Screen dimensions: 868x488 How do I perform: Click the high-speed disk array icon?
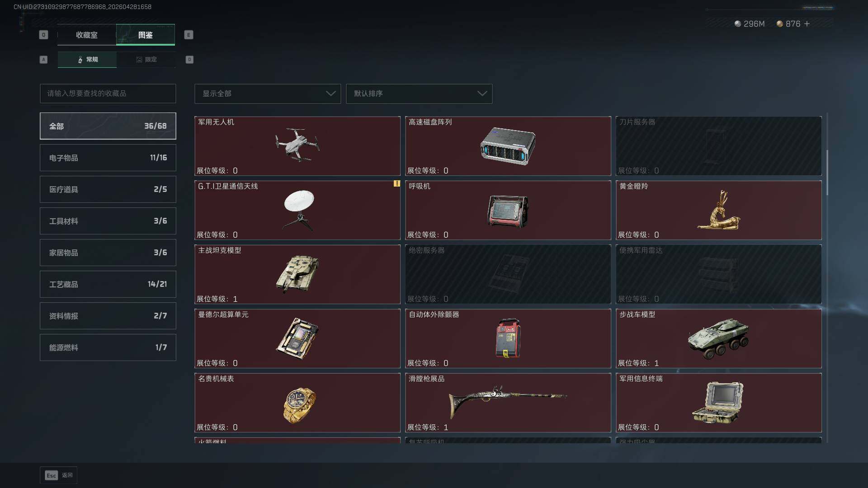[x=508, y=145]
